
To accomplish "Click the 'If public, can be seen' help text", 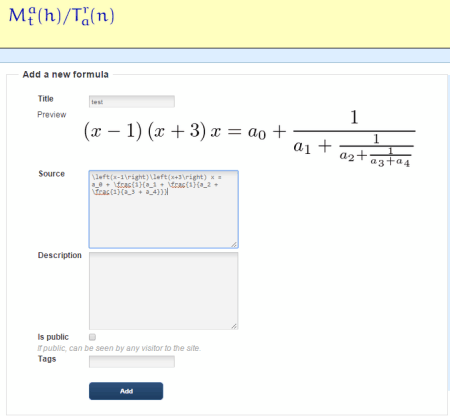I will pos(119,348).
